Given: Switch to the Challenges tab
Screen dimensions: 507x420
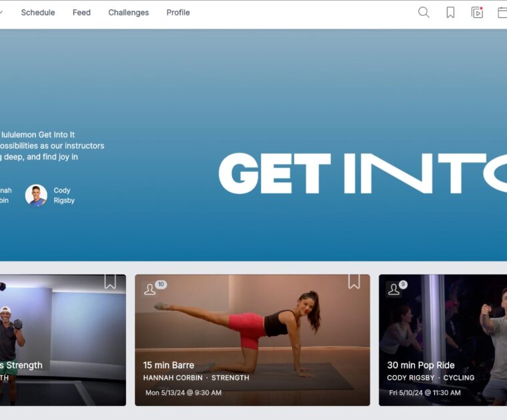Looking at the screenshot, I should click(x=128, y=13).
